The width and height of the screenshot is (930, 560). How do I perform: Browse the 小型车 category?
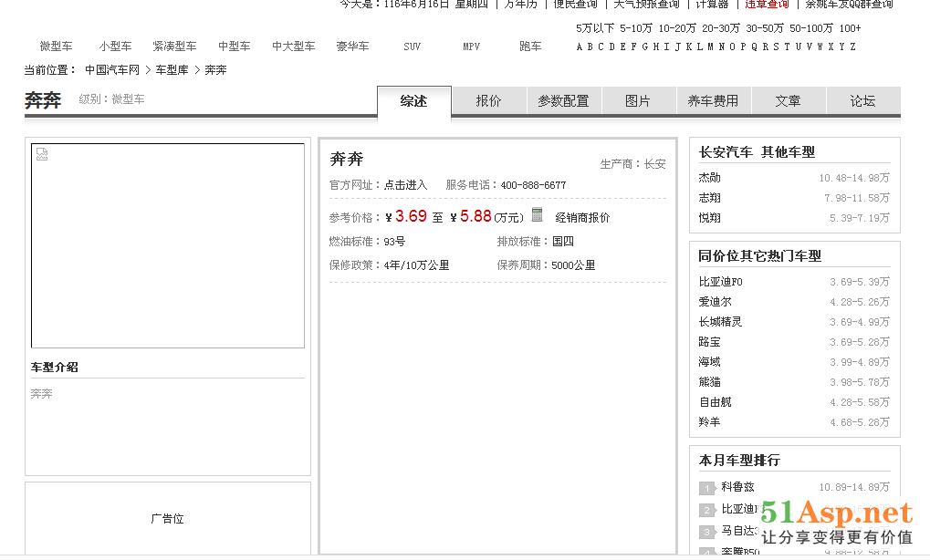(x=116, y=47)
